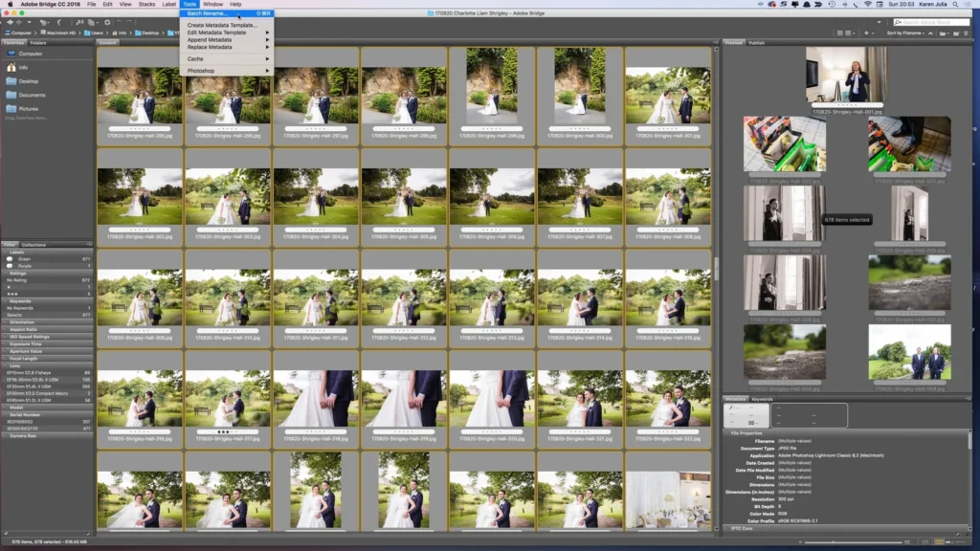Switch to the Publish tab
Viewport: 980px width, 551px height.
(x=757, y=43)
